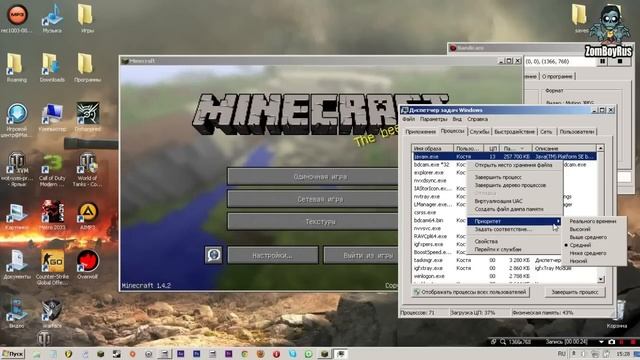Switch to the Сеть tab
The image size is (640, 360).
click(546, 132)
